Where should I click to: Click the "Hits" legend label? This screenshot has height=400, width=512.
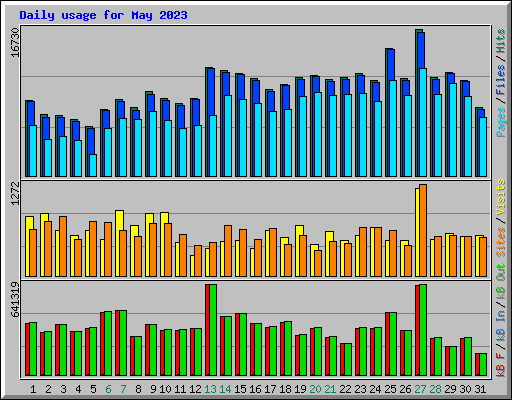coord(501,41)
